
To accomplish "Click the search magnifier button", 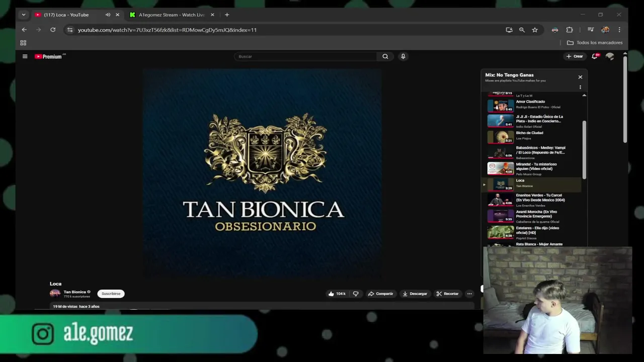I will click(x=385, y=56).
